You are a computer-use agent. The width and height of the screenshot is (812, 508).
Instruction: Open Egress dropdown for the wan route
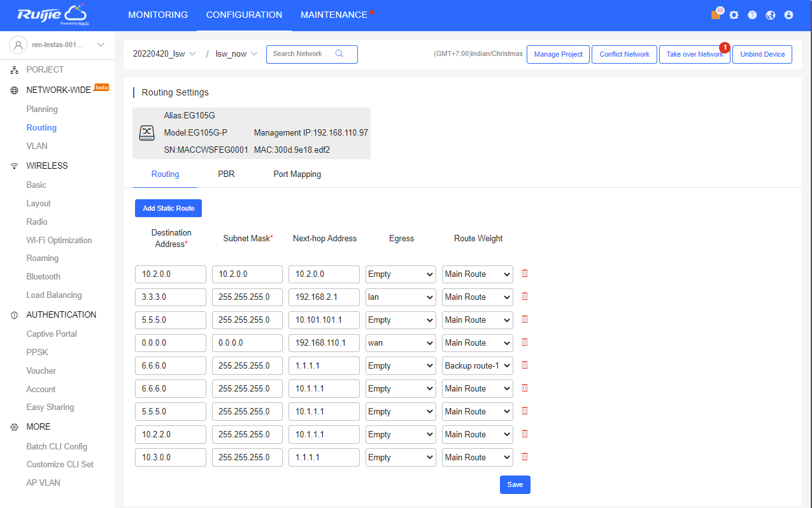click(x=401, y=343)
